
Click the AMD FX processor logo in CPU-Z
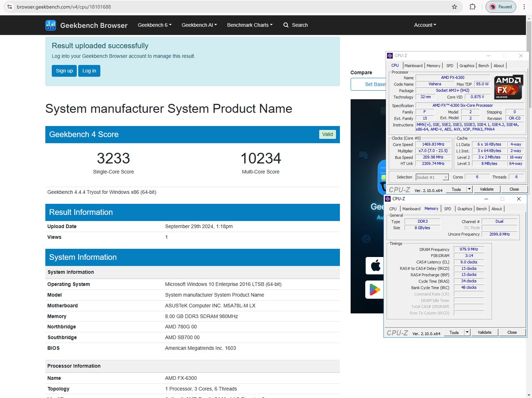[508, 87]
